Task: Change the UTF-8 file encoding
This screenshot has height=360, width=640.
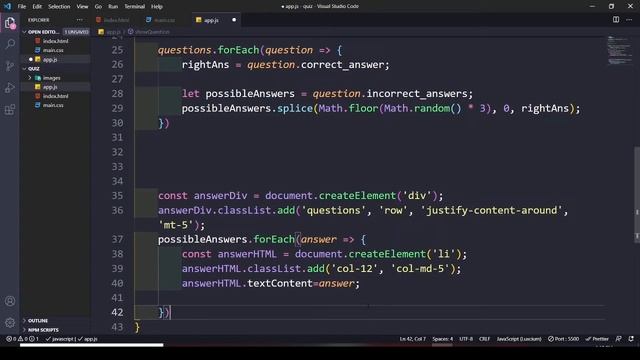Action: pyautogui.click(x=466, y=339)
